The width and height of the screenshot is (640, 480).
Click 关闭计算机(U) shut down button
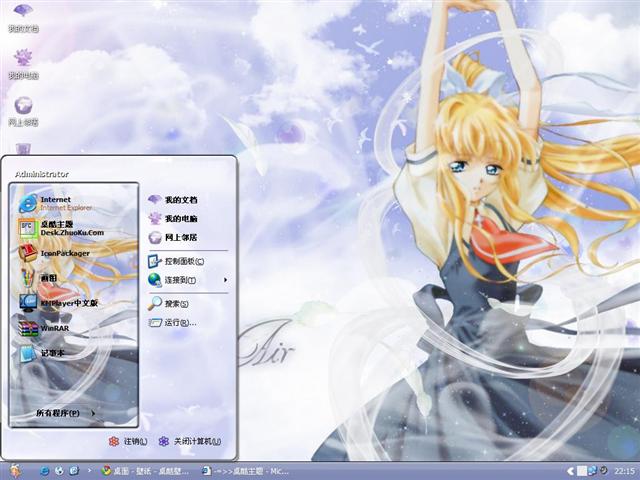190,441
